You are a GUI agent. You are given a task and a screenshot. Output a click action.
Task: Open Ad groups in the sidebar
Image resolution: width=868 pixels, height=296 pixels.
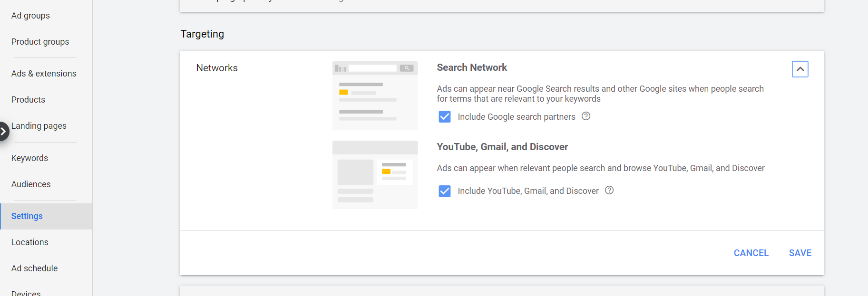coord(30,16)
